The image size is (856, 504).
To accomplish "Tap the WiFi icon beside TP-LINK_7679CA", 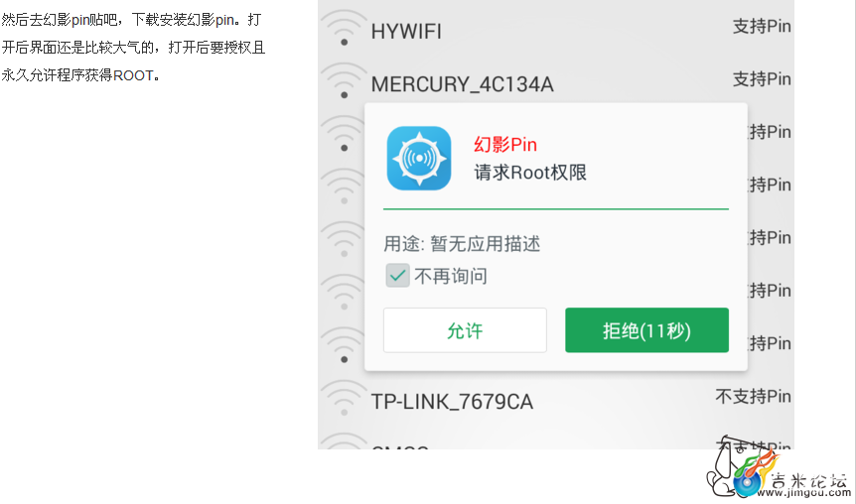I will pos(344,398).
